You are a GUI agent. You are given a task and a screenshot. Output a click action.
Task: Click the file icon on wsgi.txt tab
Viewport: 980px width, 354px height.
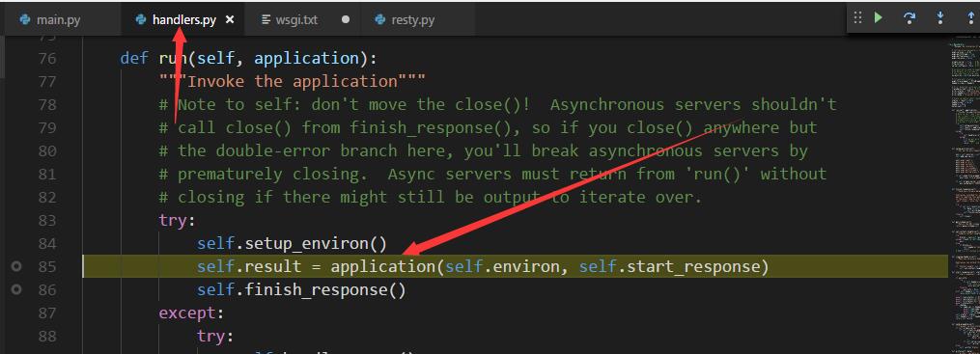click(266, 19)
